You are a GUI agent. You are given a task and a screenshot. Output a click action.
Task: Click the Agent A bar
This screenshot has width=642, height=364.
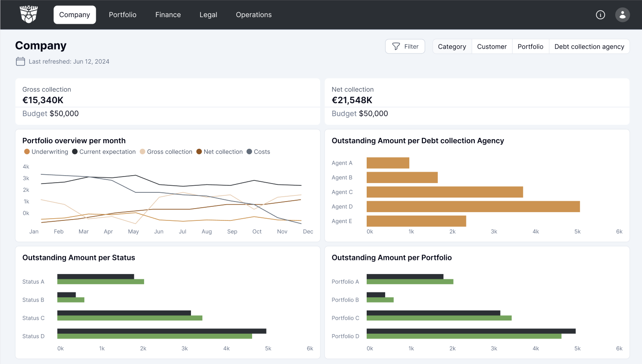coord(388,163)
